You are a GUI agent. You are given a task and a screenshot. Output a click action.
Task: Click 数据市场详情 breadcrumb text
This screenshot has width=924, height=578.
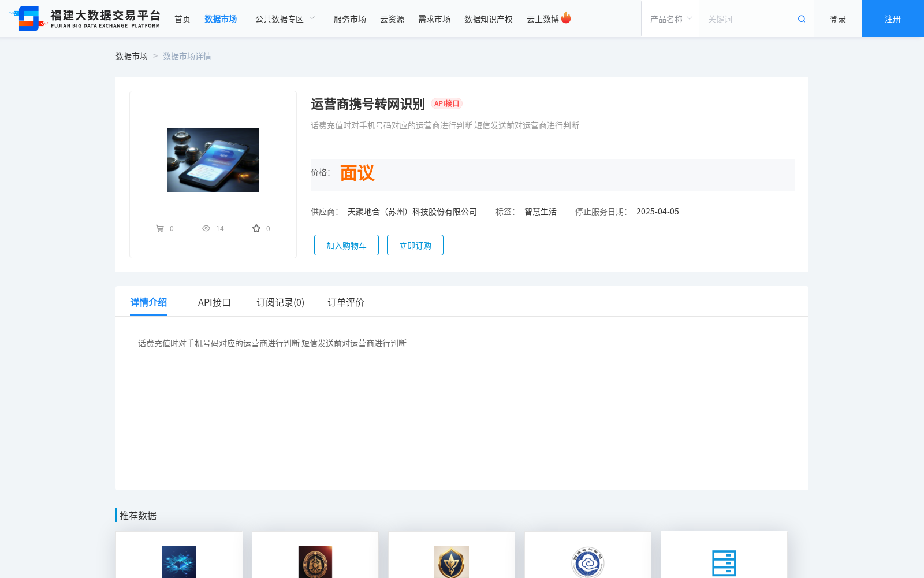pos(187,56)
